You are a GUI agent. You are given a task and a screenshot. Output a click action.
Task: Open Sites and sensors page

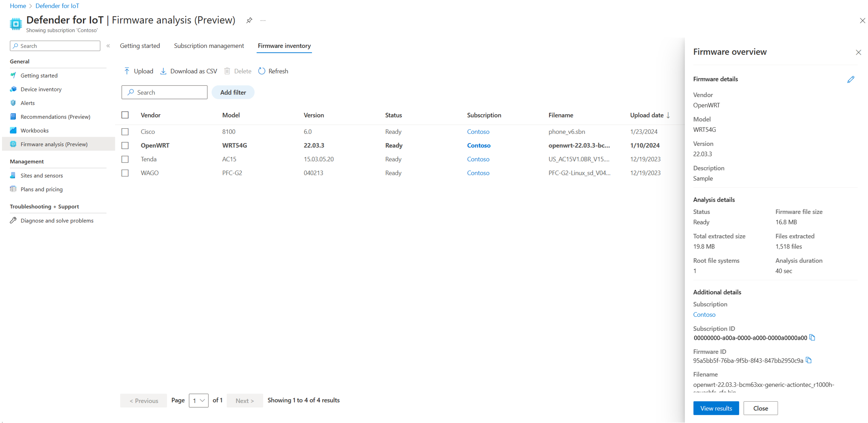click(x=42, y=175)
